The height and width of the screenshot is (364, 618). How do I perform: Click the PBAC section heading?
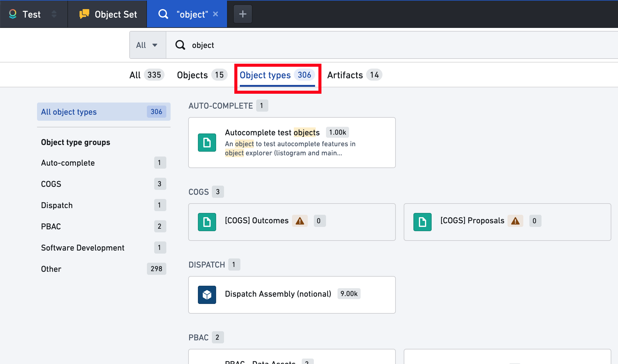tap(199, 338)
